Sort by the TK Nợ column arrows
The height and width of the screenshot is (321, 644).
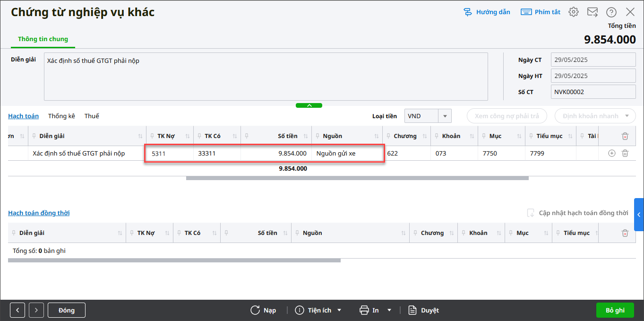click(188, 136)
